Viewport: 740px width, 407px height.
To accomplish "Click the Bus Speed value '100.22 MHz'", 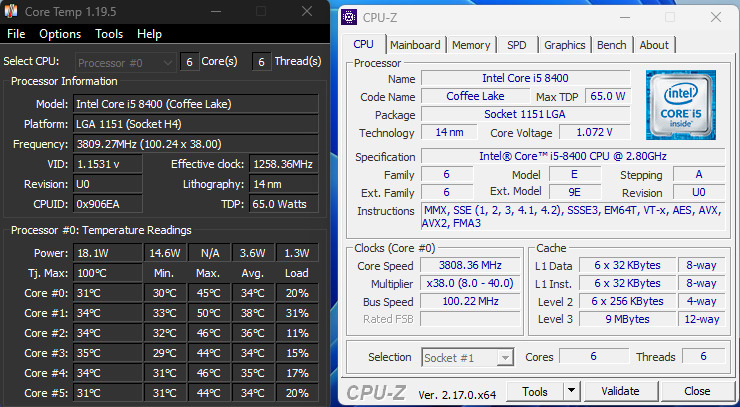I will [470, 301].
